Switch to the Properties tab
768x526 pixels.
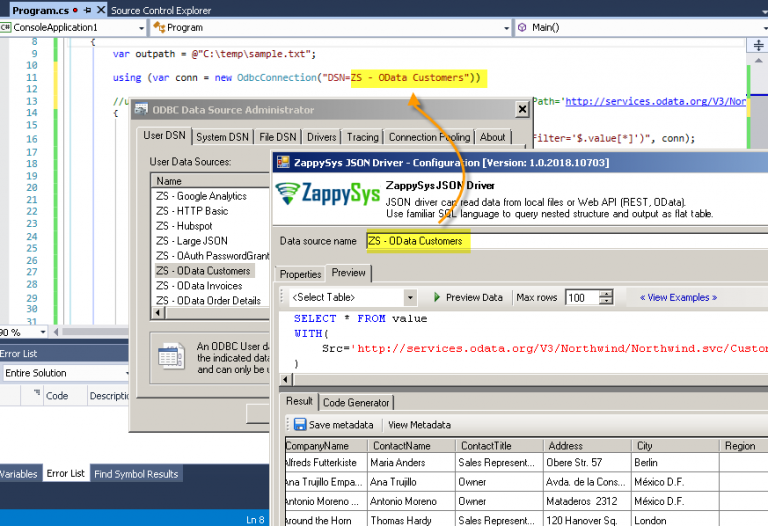point(300,274)
